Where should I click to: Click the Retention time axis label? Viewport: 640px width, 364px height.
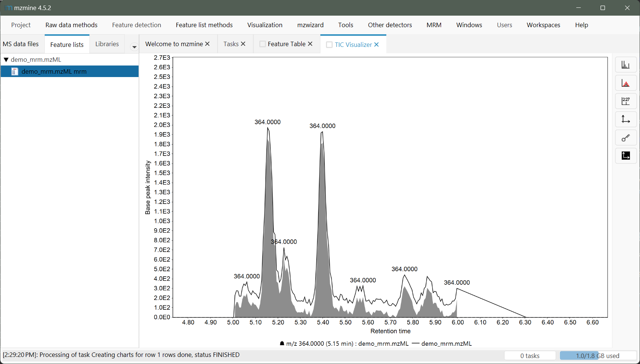(390, 331)
